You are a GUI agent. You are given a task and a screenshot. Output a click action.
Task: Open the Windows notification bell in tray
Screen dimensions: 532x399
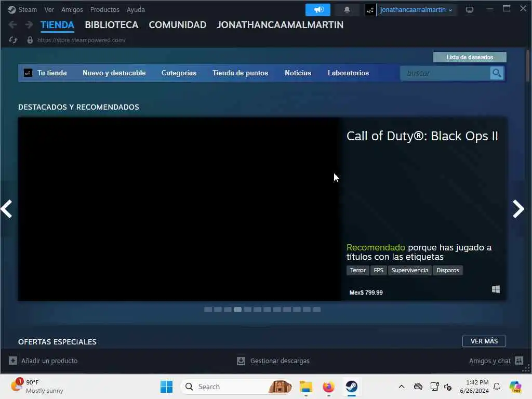click(x=497, y=387)
